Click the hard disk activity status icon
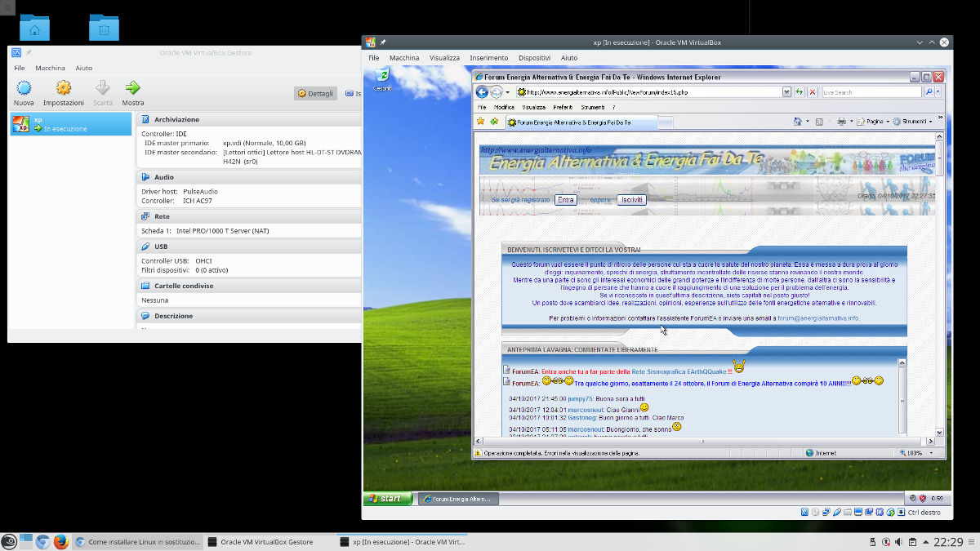The width and height of the screenshot is (980, 551). (804, 512)
